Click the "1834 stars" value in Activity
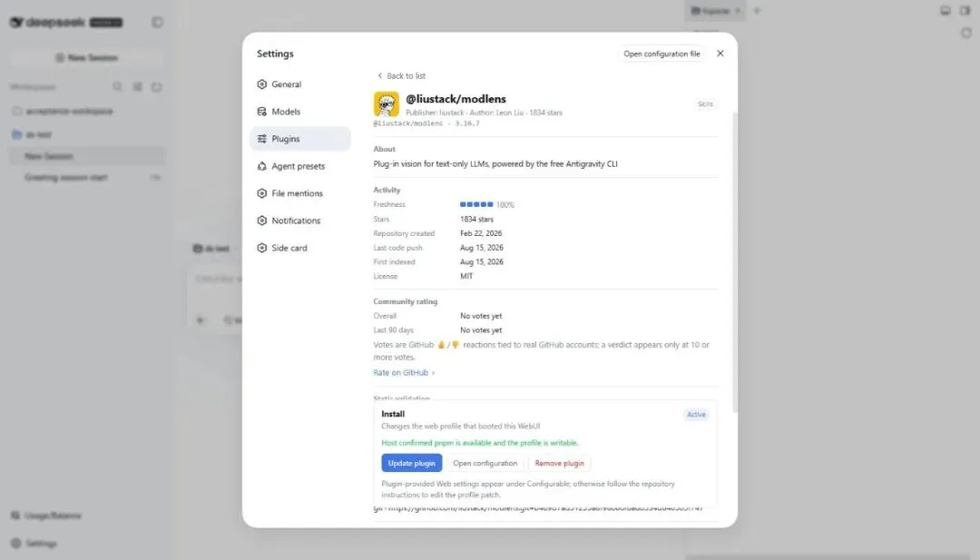Viewport: 980px width, 560px height. tap(477, 220)
